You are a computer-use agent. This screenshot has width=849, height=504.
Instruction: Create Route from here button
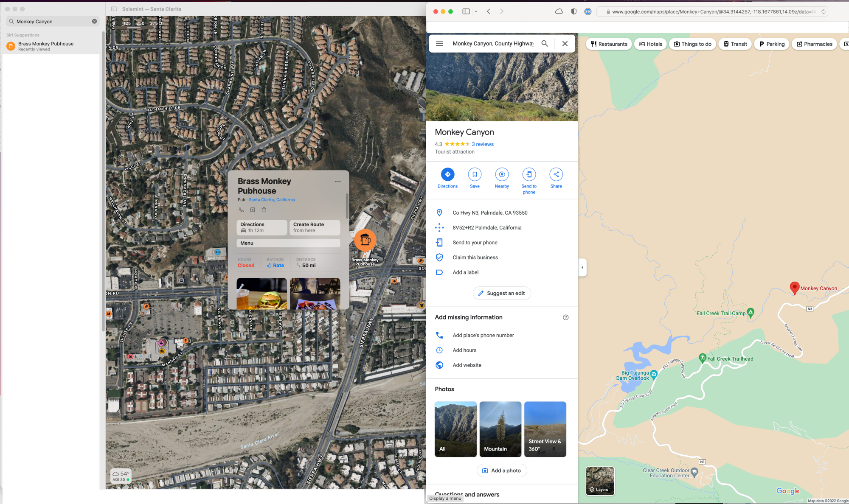315,227
